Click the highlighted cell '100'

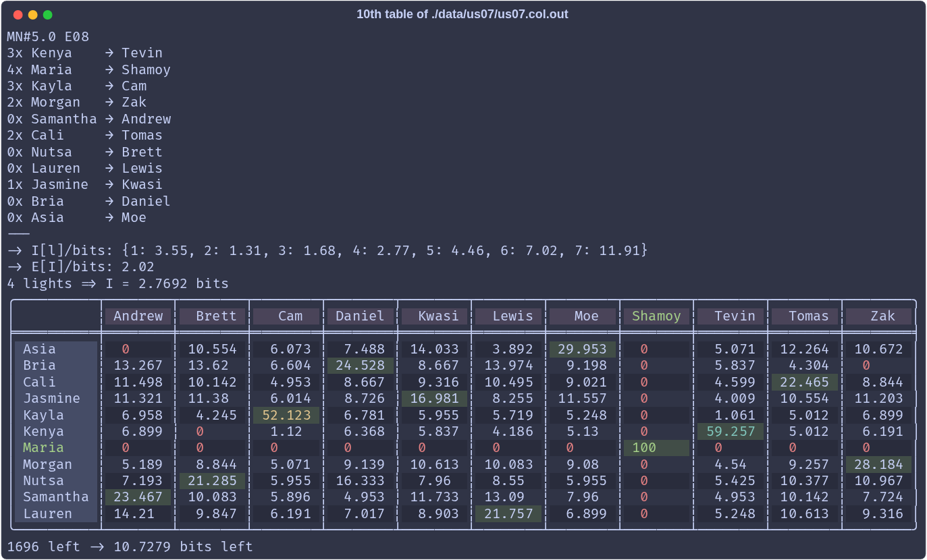coord(656,447)
